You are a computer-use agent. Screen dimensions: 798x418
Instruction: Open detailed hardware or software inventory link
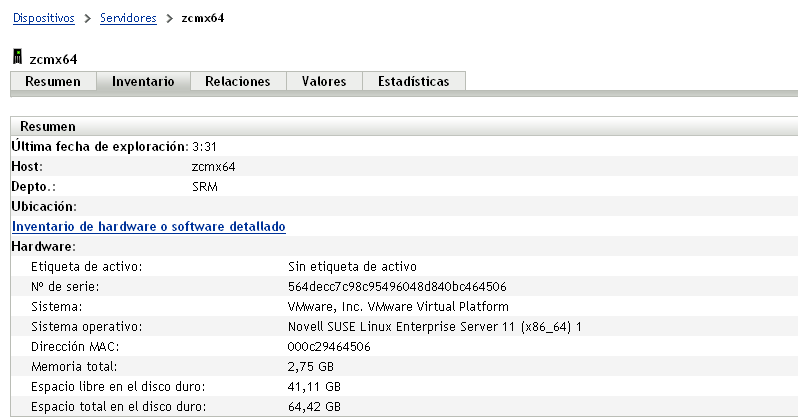pyautogui.click(x=149, y=227)
